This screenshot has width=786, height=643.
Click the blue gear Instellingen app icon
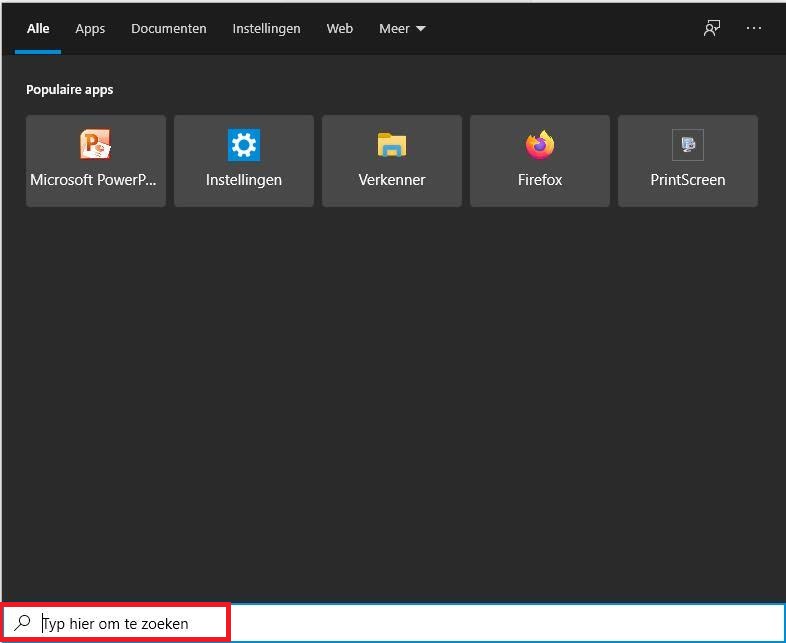(244, 145)
